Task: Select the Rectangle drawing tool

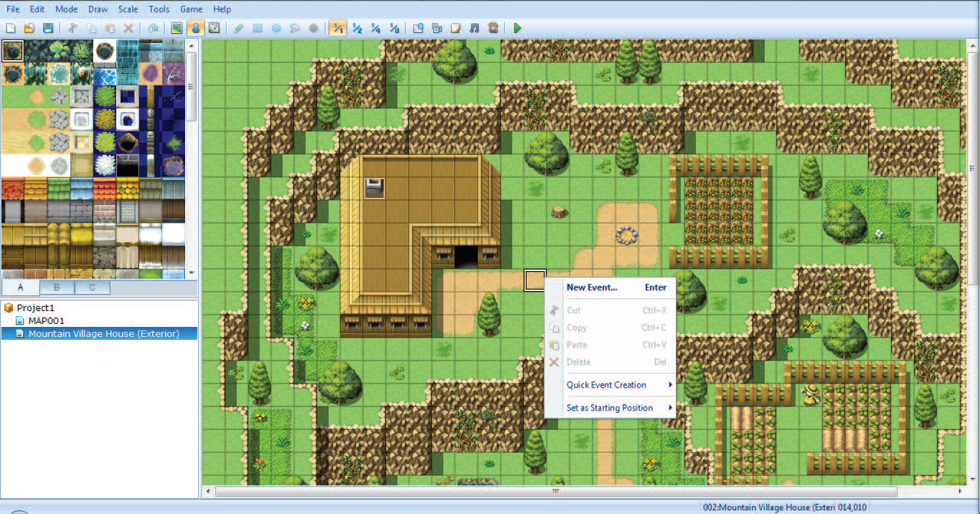Action: click(258, 29)
